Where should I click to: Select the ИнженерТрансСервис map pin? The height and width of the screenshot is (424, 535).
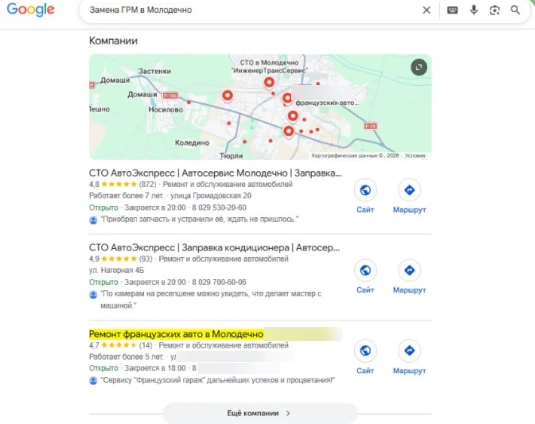point(269,83)
